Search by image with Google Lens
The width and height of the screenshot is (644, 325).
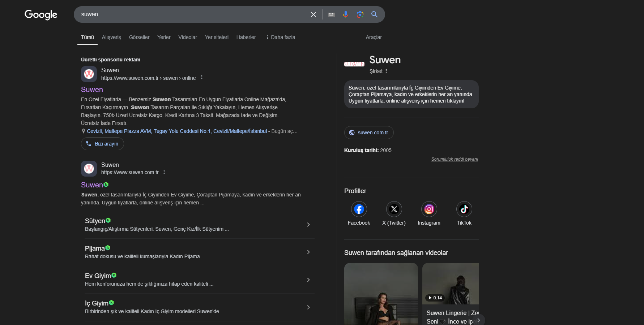[x=360, y=14]
